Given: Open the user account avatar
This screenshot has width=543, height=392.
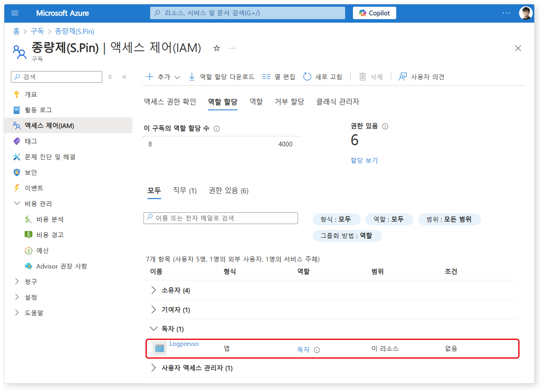Looking at the screenshot, I should pos(526,13).
